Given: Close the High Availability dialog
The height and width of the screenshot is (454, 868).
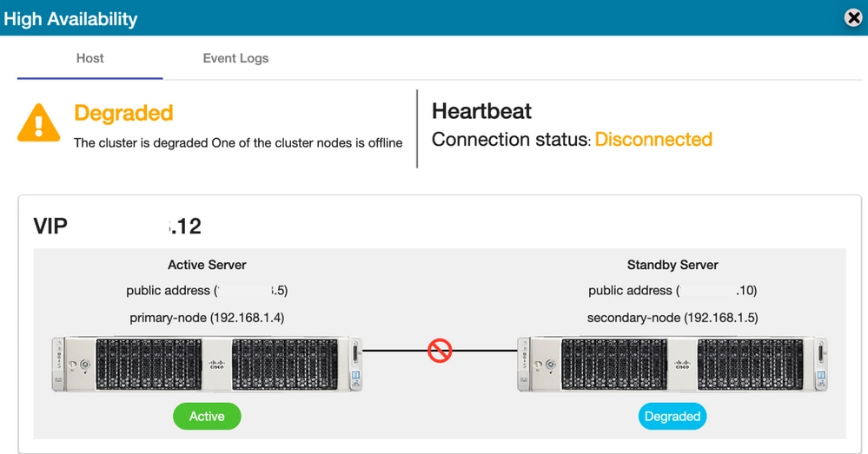Looking at the screenshot, I should [x=853, y=17].
